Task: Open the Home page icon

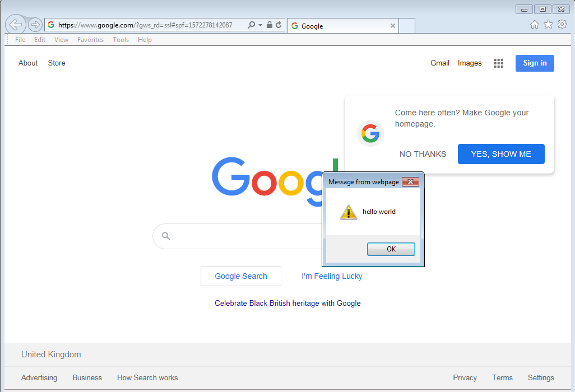Action: point(535,25)
